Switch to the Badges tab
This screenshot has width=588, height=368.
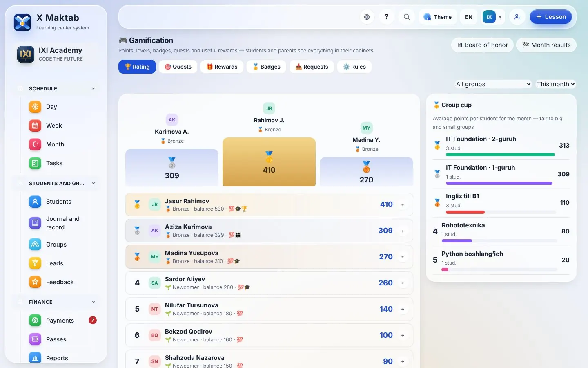[266, 67]
